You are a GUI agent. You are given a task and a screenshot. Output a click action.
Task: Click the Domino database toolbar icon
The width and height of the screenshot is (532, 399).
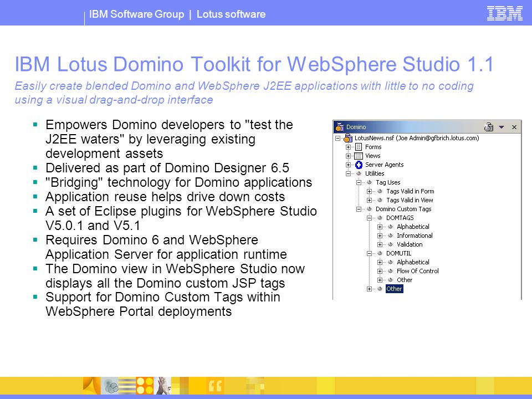click(x=489, y=127)
